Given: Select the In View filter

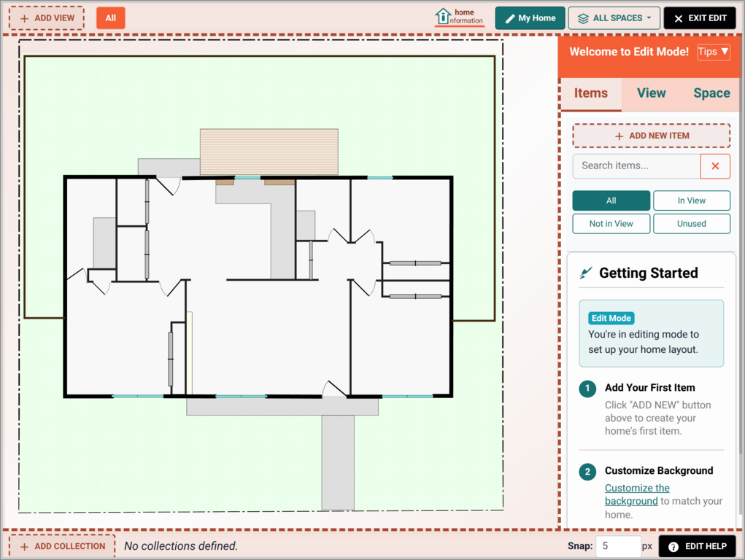Looking at the screenshot, I should pos(691,201).
